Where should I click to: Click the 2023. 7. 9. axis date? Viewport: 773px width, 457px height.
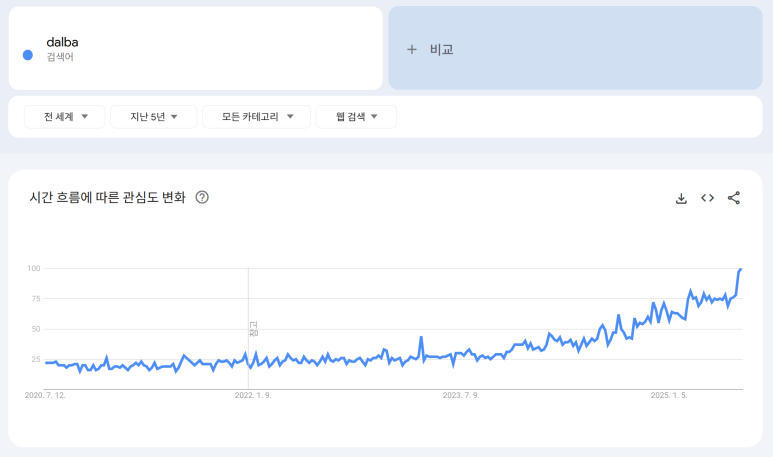[461, 395]
